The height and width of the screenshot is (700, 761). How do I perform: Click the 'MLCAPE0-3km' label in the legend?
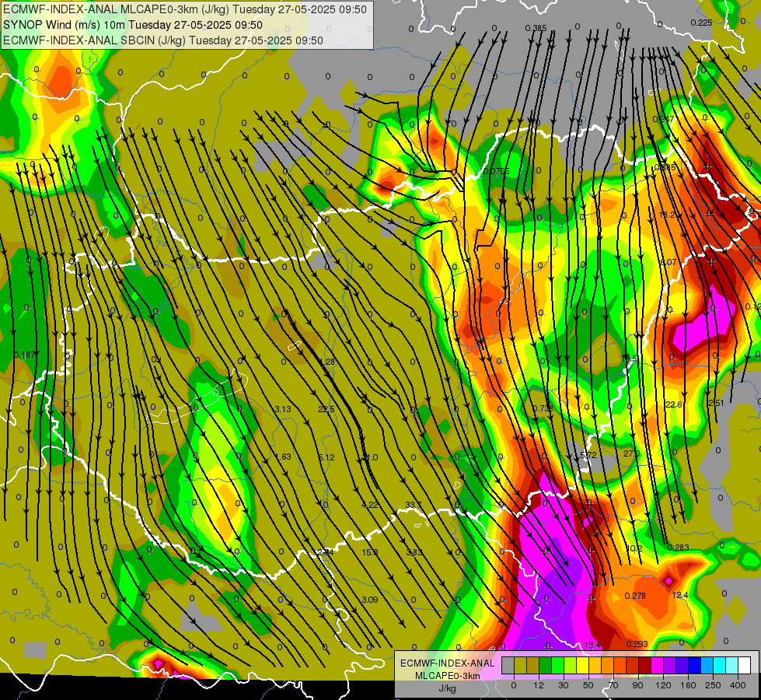coord(448,676)
